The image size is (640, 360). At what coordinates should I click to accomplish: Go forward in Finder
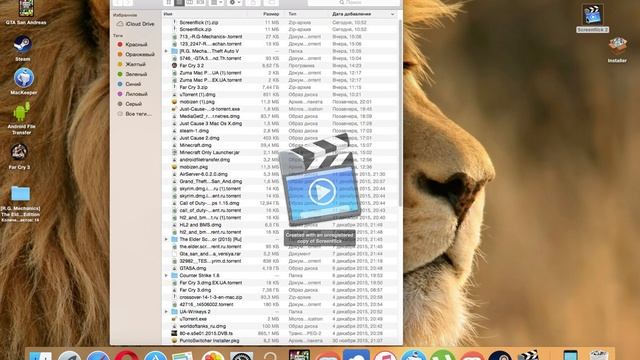pos(128,2)
